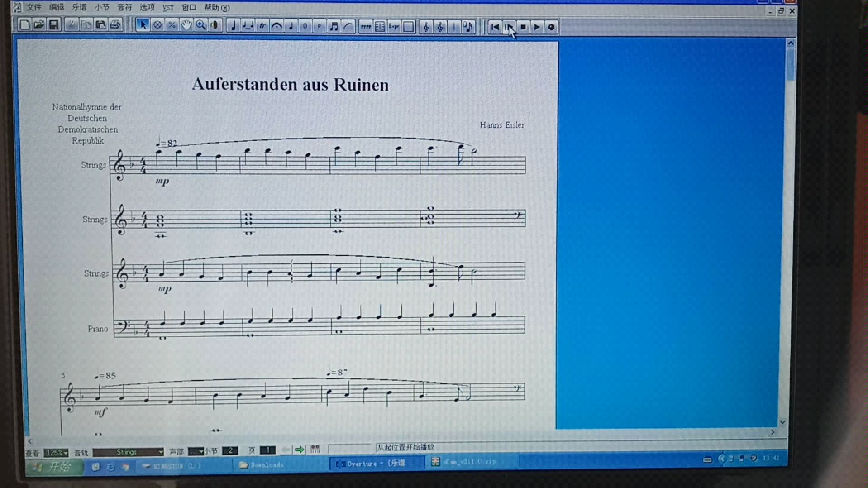This screenshot has width=868, height=488.
Task: Select the hand pan tool
Action: (x=186, y=25)
